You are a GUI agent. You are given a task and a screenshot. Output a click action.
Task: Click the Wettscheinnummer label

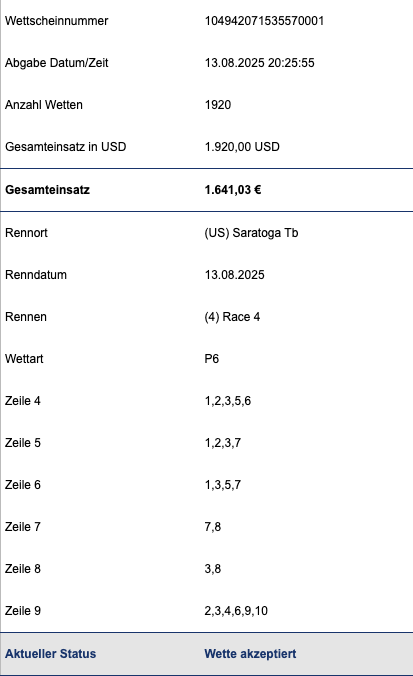[56, 21]
